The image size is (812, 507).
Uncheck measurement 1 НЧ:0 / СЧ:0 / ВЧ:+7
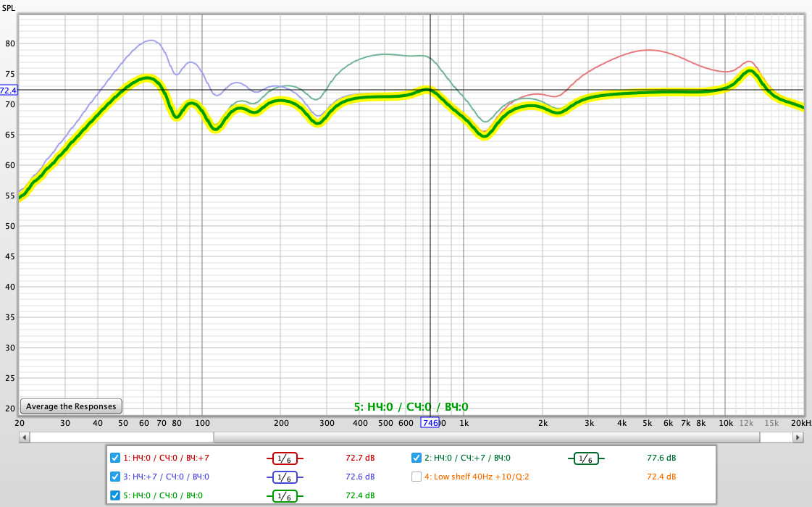(115, 458)
